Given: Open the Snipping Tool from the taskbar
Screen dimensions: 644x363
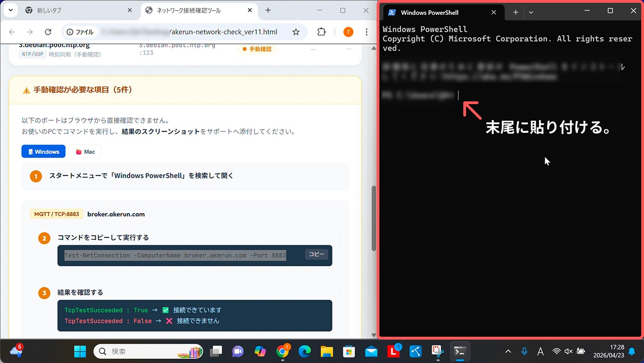Looking at the screenshot, I should [437, 351].
